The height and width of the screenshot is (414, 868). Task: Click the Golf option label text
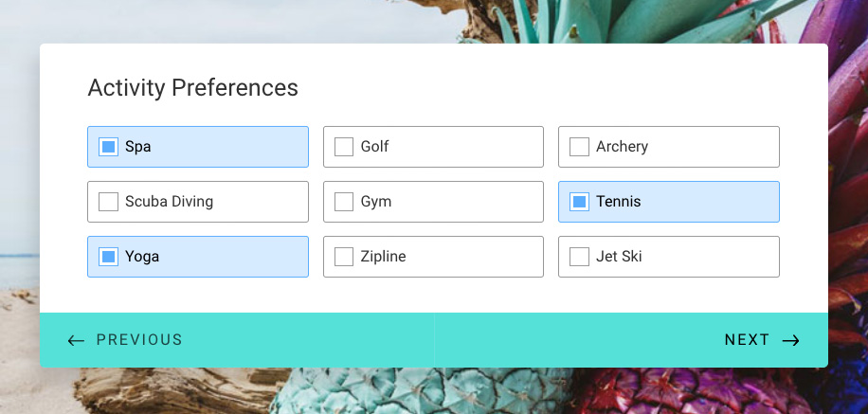374,147
